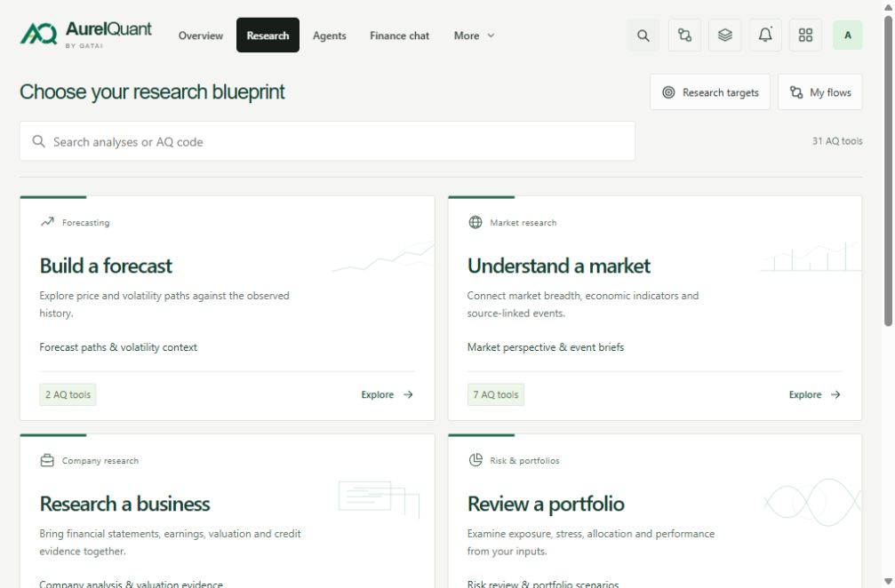The width and height of the screenshot is (895, 588).
Task: Click the Forecasting trend arrow icon
Action: click(x=47, y=222)
